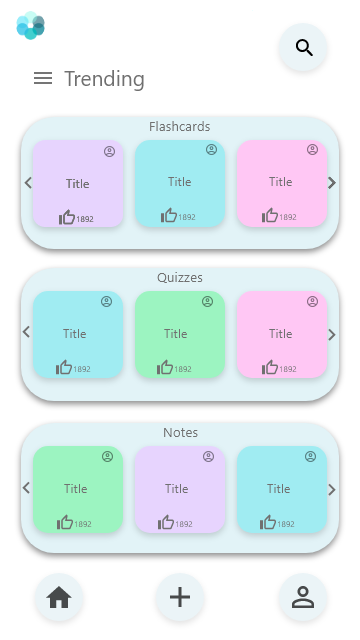The image size is (360, 640).
Task: View author avatar on pink Flashcards card
Action: 312,150
